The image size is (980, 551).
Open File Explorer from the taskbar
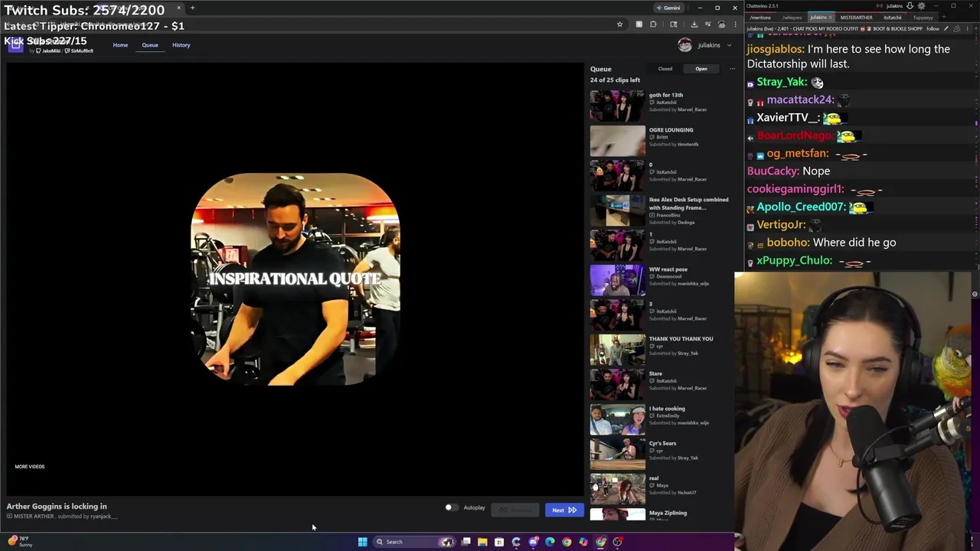[x=482, y=542]
